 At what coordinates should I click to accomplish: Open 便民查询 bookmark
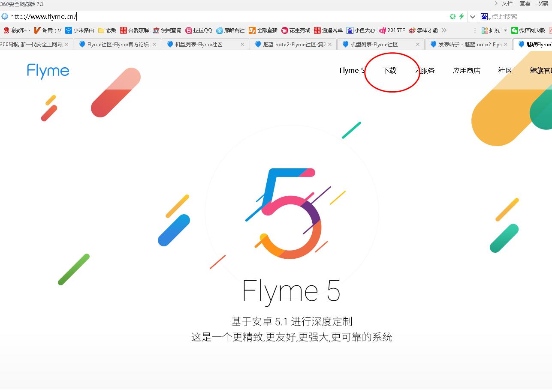pyautogui.click(x=167, y=30)
